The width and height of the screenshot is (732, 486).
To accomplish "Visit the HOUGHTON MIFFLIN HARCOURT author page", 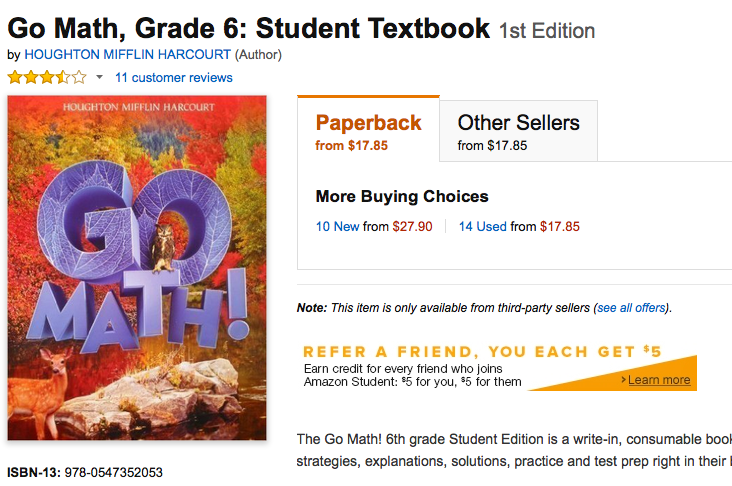I will [127, 54].
